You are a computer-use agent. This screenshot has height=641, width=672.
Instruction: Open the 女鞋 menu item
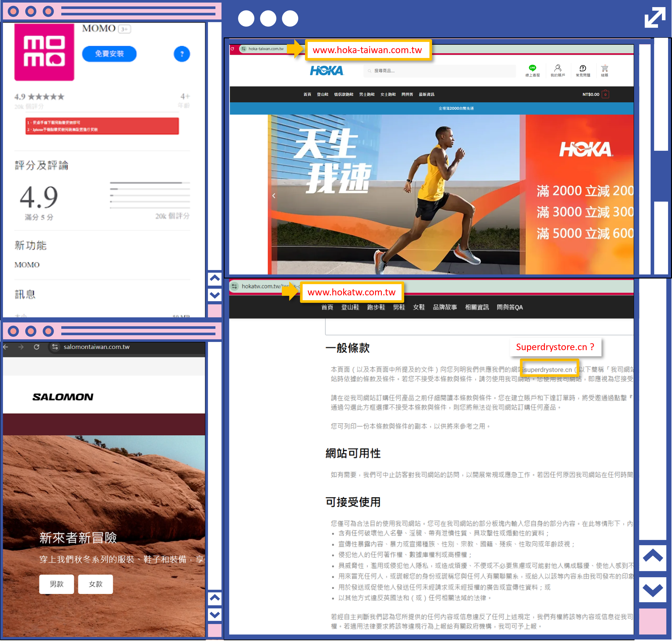419,307
